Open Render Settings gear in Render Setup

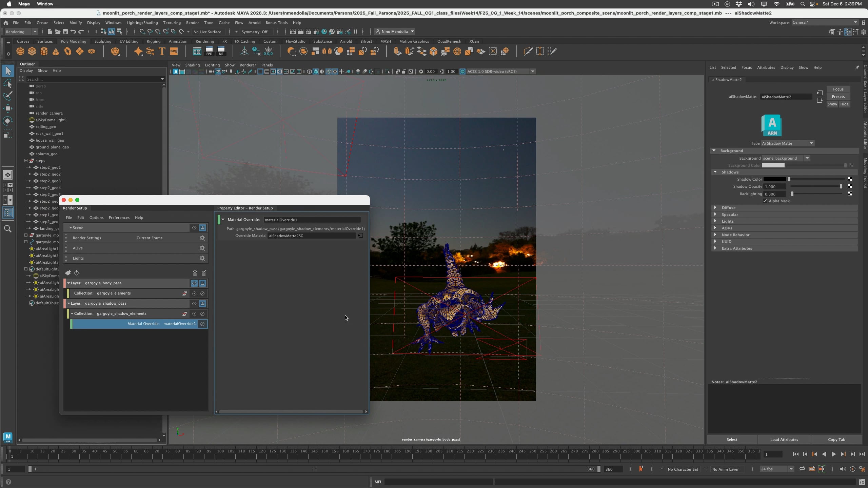click(202, 238)
